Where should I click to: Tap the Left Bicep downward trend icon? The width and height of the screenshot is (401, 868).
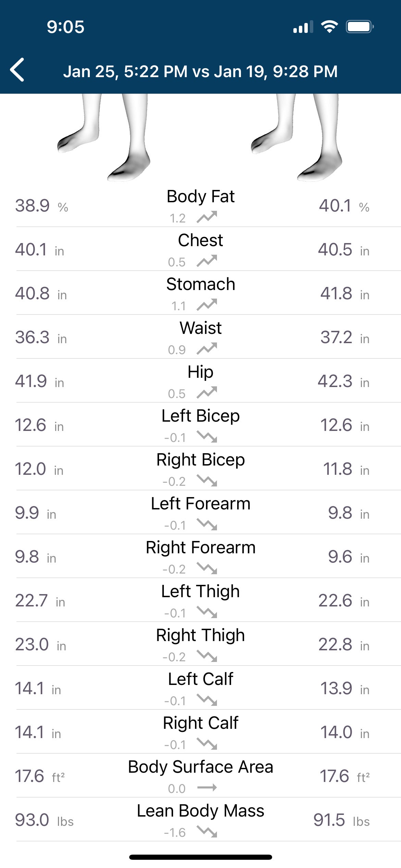pyautogui.click(x=207, y=437)
